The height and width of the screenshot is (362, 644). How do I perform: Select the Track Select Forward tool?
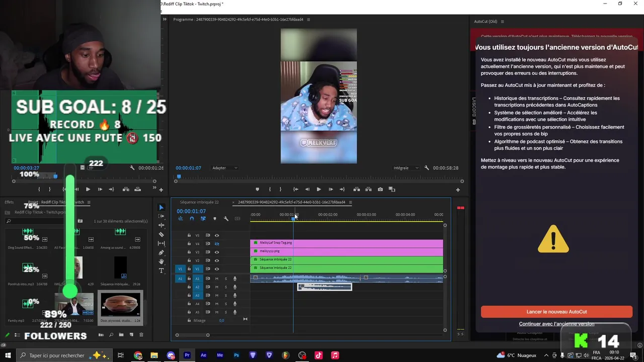pos(161,216)
